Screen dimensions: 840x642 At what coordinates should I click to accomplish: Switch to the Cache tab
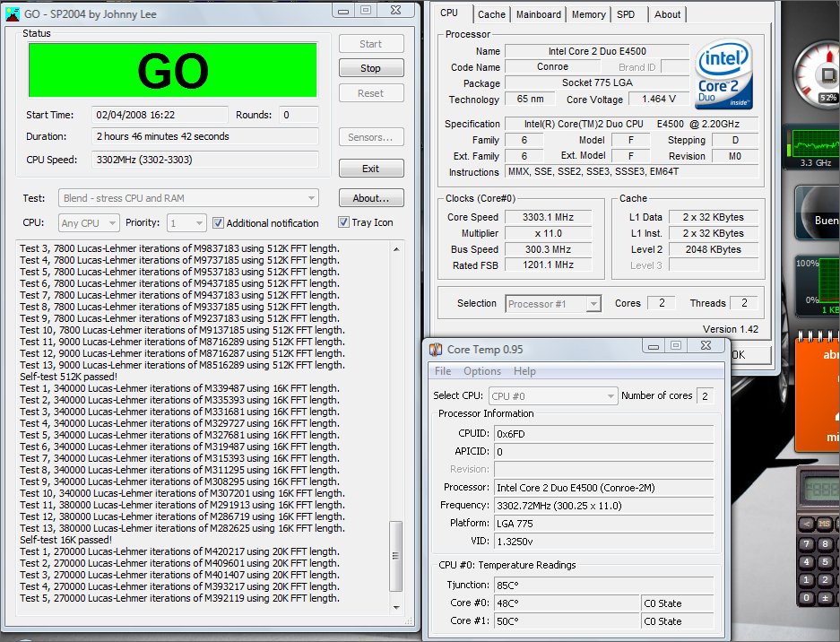[x=491, y=14]
